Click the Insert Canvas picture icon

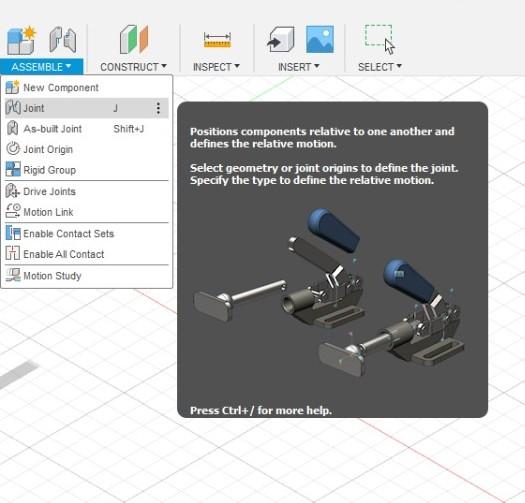[x=320, y=39]
